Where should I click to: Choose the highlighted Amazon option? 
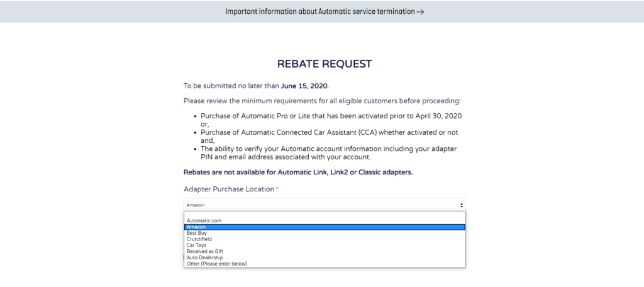(x=325, y=227)
